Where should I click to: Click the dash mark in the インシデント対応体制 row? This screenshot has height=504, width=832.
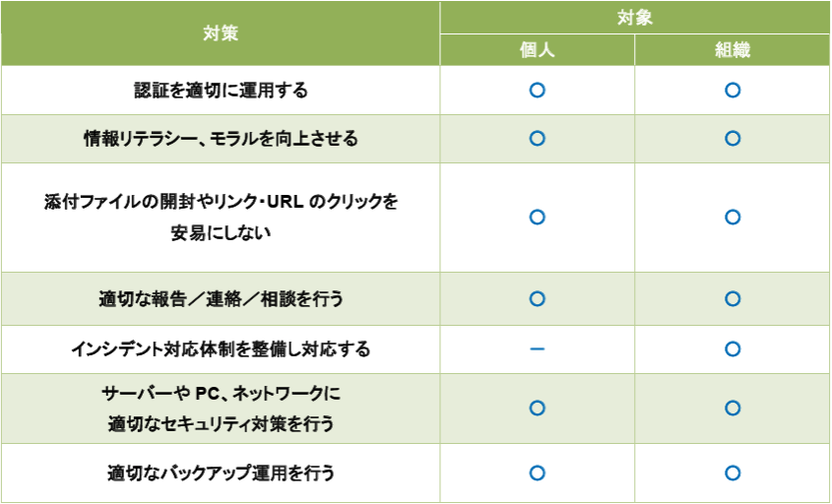537,349
